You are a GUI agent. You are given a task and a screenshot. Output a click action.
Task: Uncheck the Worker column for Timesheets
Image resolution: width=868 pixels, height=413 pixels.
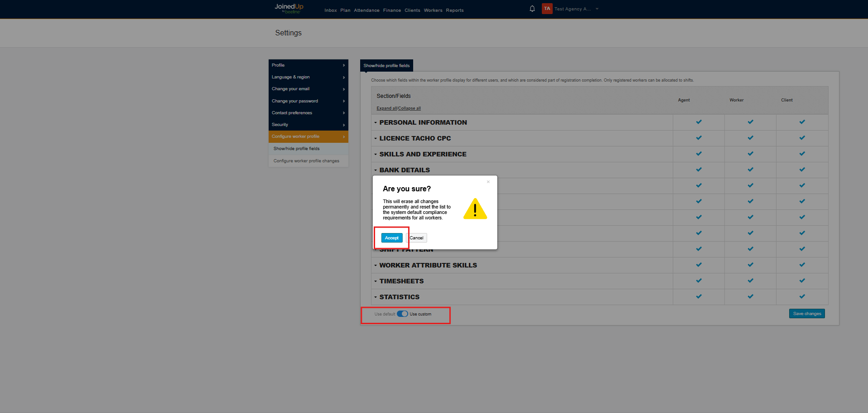[750, 281]
